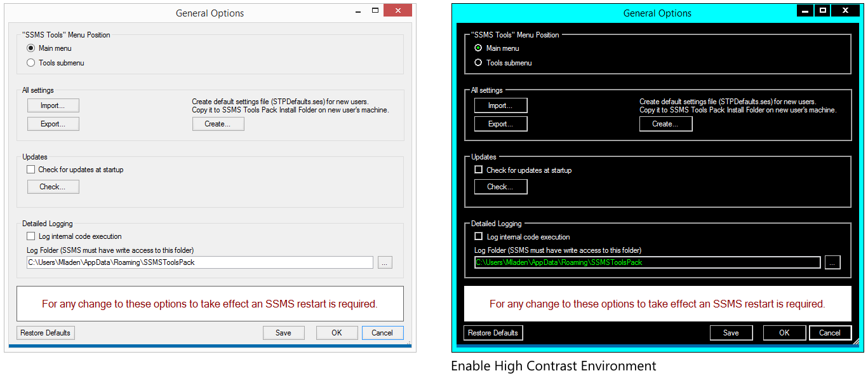The width and height of the screenshot is (868, 378).
Task: Click green Log Folder path field in high contrast dialog
Action: (x=648, y=262)
